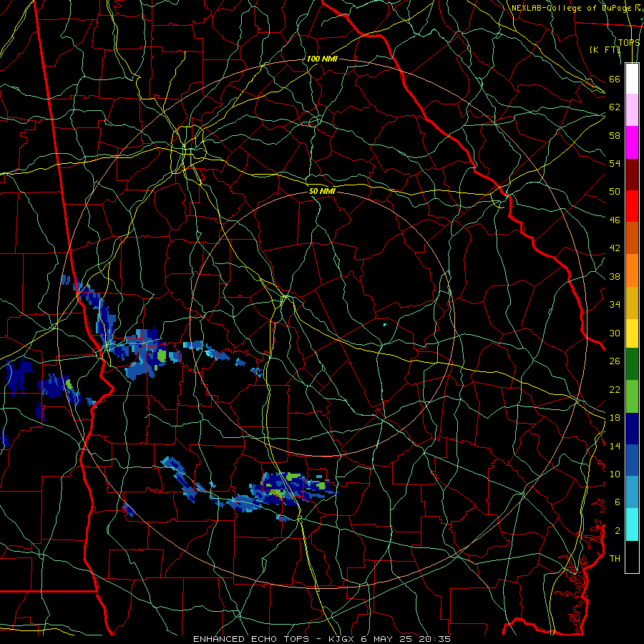Click the 38 legend value
Image resolution: width=644 pixels, height=644 pixels.
coord(615,276)
